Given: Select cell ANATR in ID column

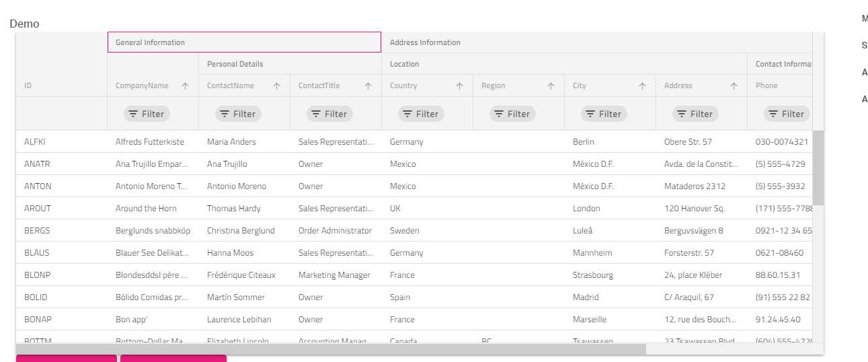Looking at the screenshot, I should 61,164.
